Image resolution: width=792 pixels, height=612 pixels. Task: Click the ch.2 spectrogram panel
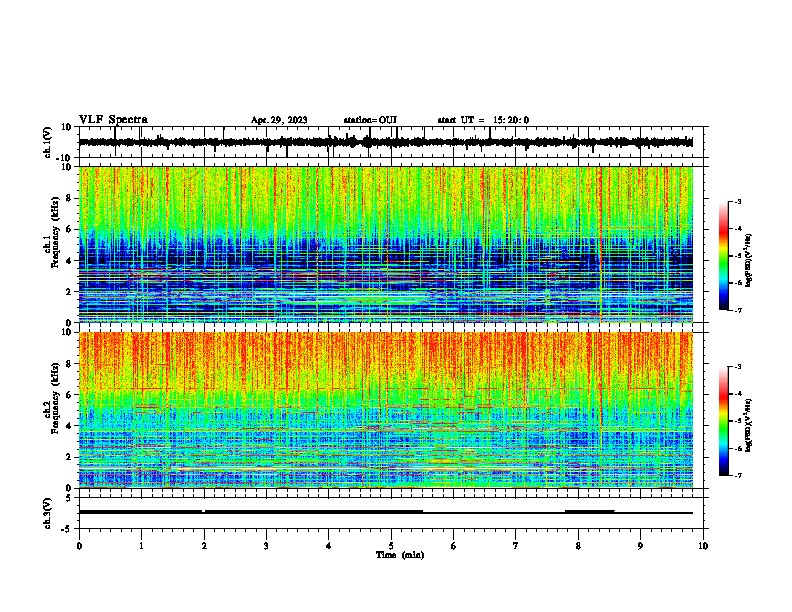coord(386,410)
